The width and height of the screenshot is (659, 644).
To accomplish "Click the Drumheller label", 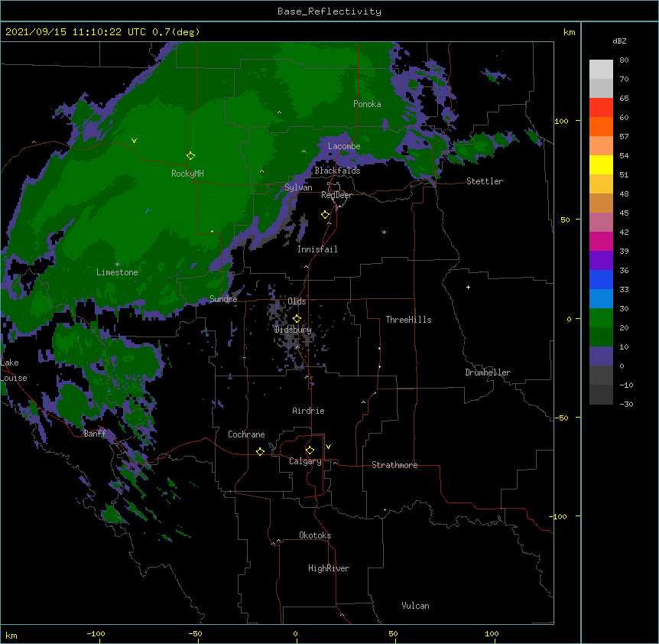I will point(488,372).
